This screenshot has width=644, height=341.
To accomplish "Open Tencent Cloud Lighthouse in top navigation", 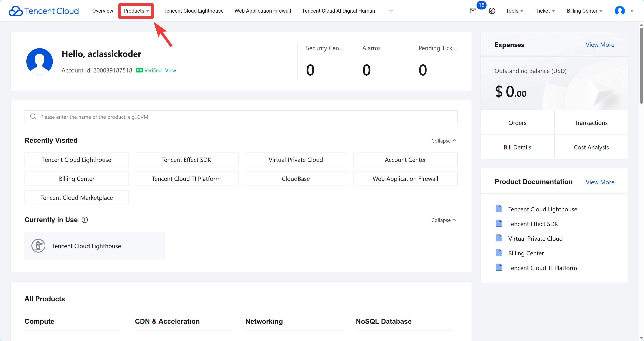I will tap(194, 11).
